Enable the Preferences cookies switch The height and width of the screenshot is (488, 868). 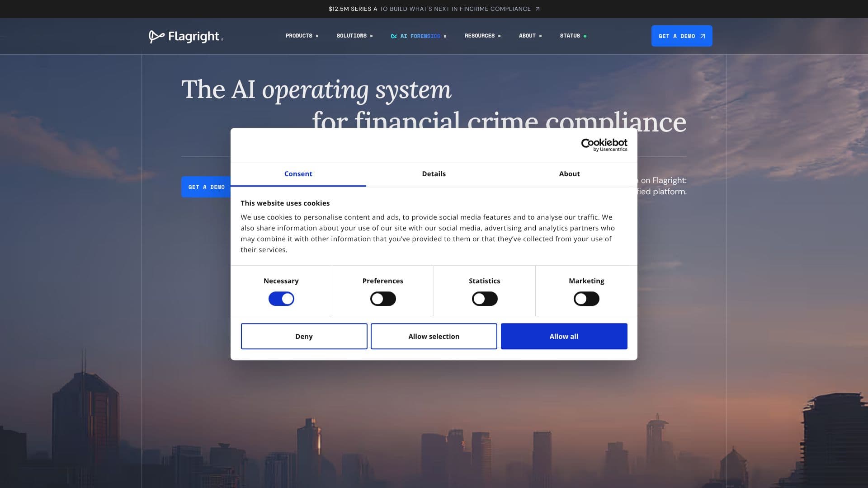(383, 299)
